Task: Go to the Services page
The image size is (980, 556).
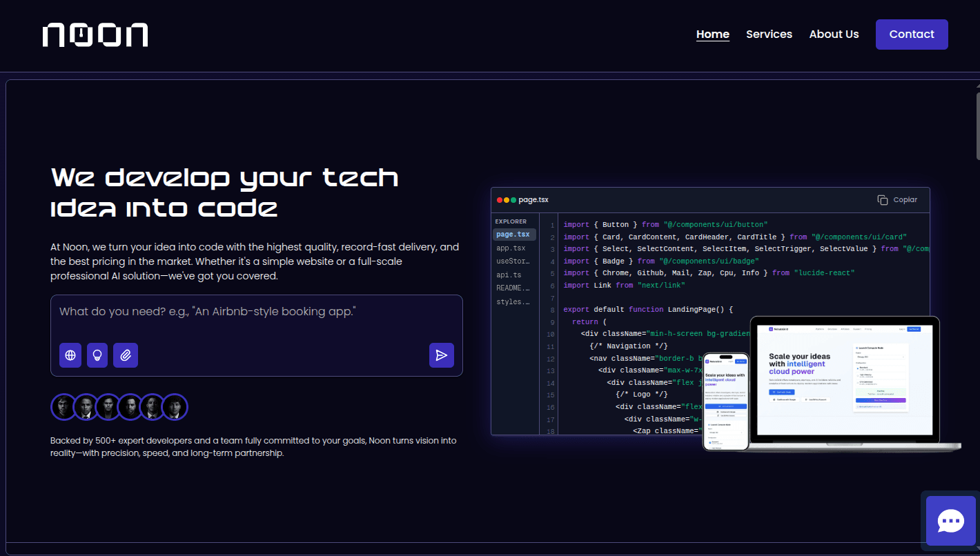Action: click(769, 34)
